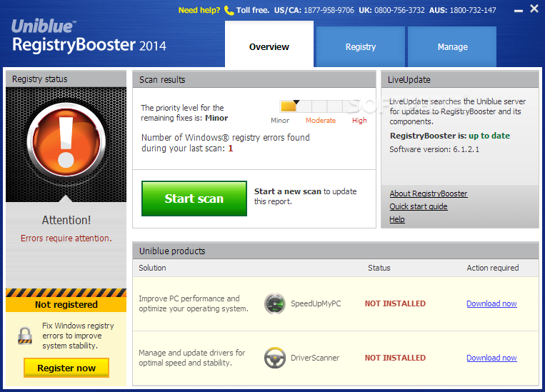Screen dimensions: 545x392
Task: Click the Action required column header
Action: (493, 268)
